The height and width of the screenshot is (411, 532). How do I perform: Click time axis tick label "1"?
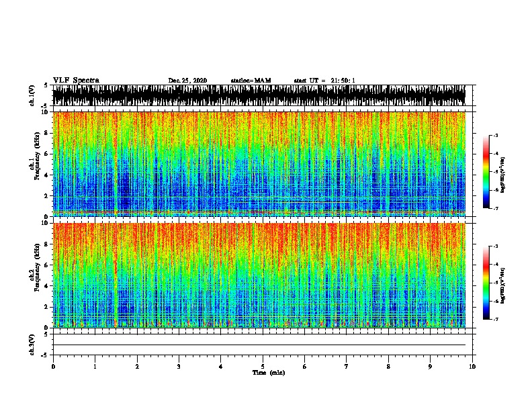[x=95, y=366]
